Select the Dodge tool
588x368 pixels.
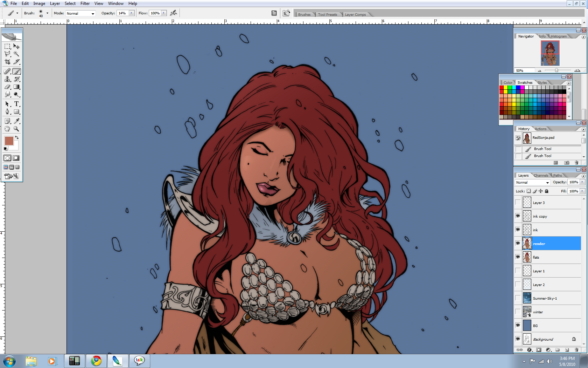pyautogui.click(x=16, y=94)
